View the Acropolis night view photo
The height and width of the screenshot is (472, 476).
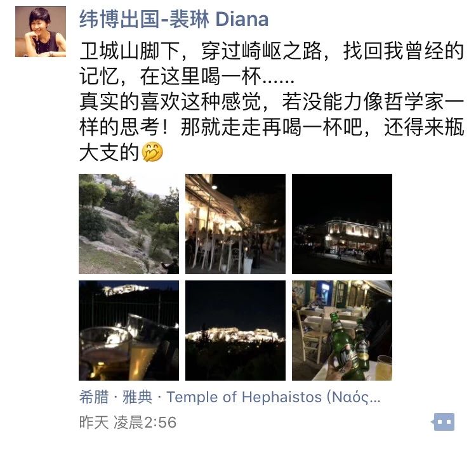(x=235, y=331)
